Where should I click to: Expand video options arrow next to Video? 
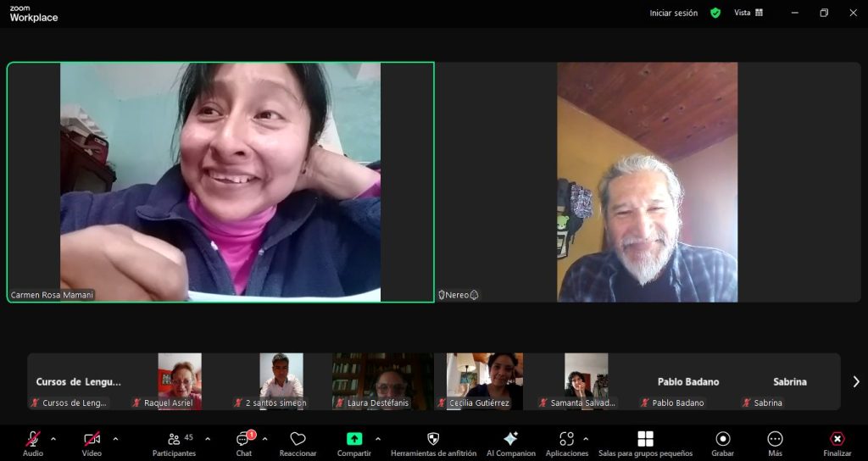tap(115, 439)
